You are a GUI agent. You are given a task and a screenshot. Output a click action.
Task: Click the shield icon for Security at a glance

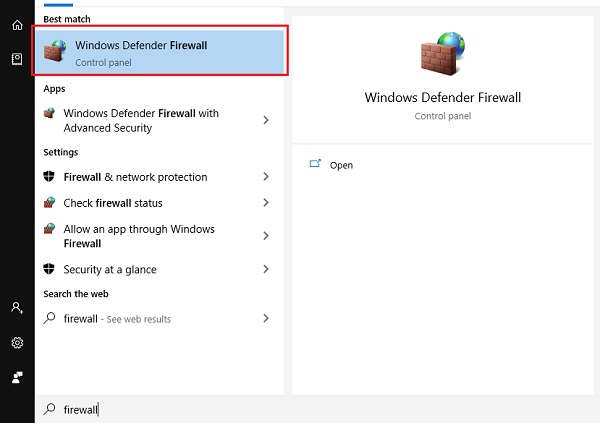tap(50, 270)
